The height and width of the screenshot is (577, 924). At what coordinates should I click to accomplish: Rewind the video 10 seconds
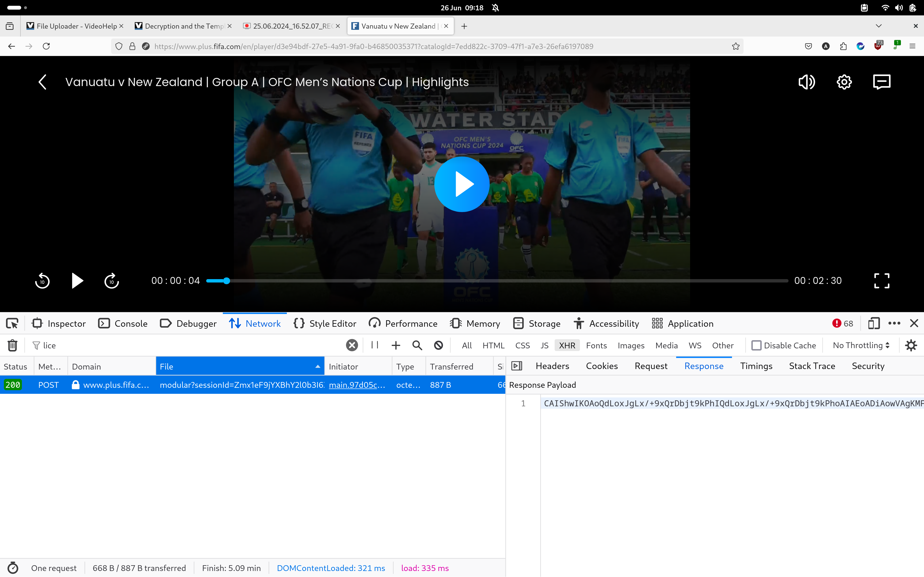tap(42, 281)
